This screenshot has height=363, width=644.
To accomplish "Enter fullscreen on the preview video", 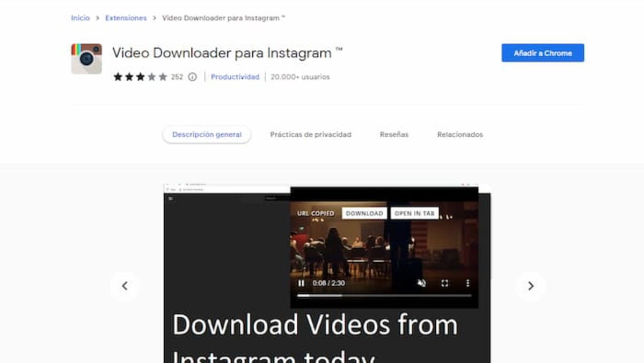I will coord(444,284).
